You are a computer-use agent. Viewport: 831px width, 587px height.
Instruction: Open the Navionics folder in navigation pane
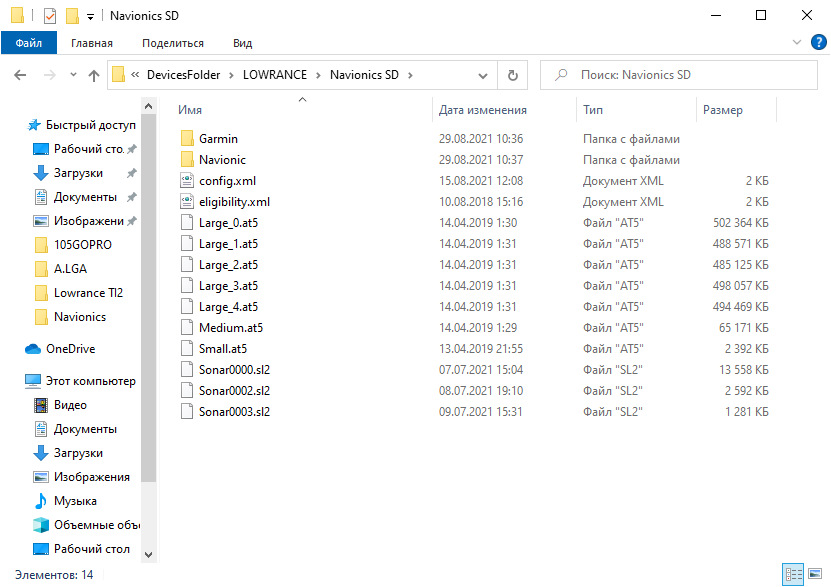[80, 317]
